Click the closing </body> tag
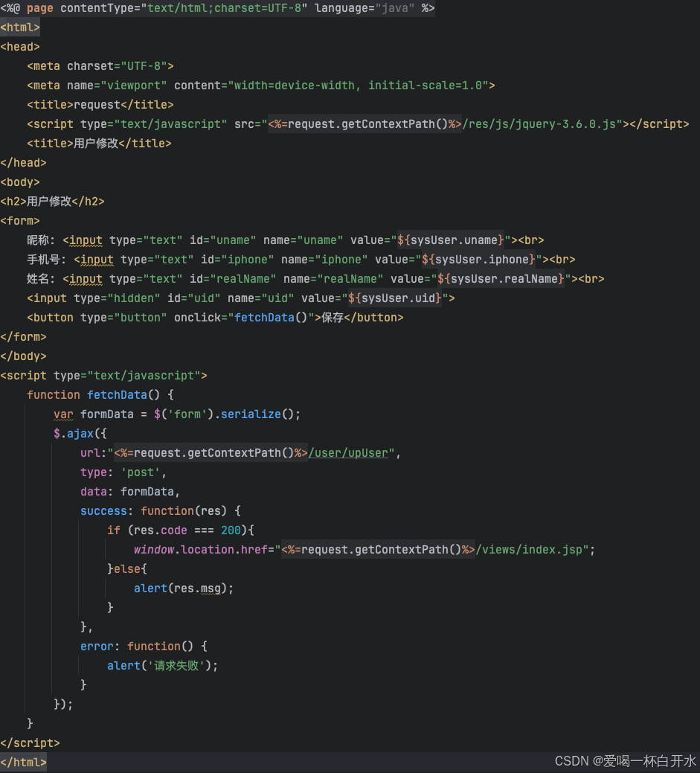This screenshot has width=700, height=773. coord(23,356)
